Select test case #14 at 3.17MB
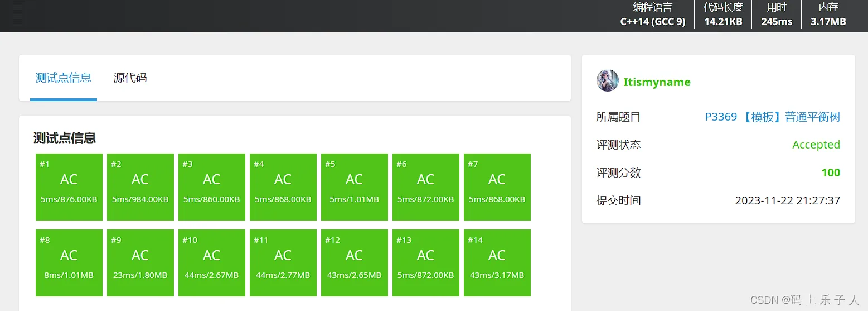This screenshot has width=868, height=311. [x=497, y=263]
